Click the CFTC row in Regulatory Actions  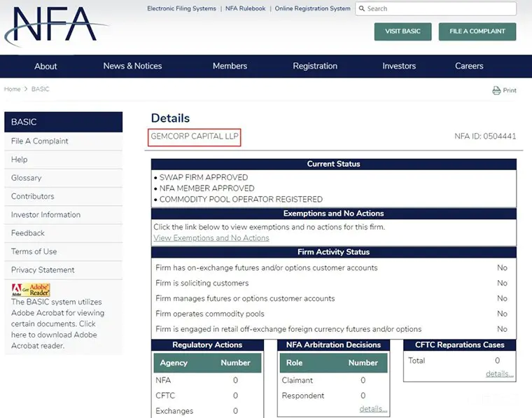pyautogui.click(x=207, y=396)
